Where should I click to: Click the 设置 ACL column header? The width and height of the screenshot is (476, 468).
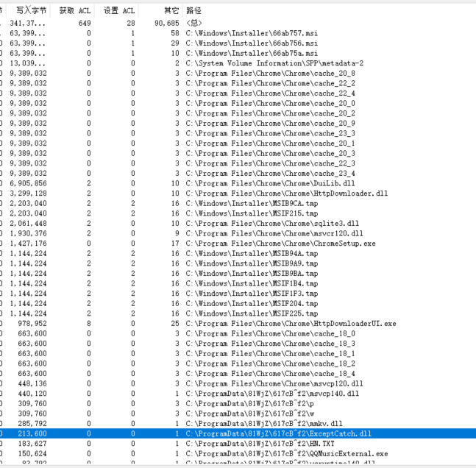(119, 11)
